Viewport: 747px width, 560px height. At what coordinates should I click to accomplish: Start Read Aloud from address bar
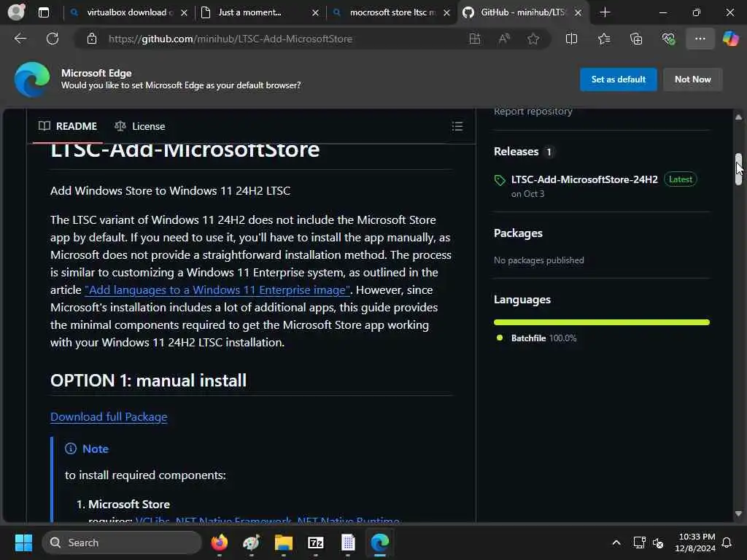pyautogui.click(x=504, y=39)
